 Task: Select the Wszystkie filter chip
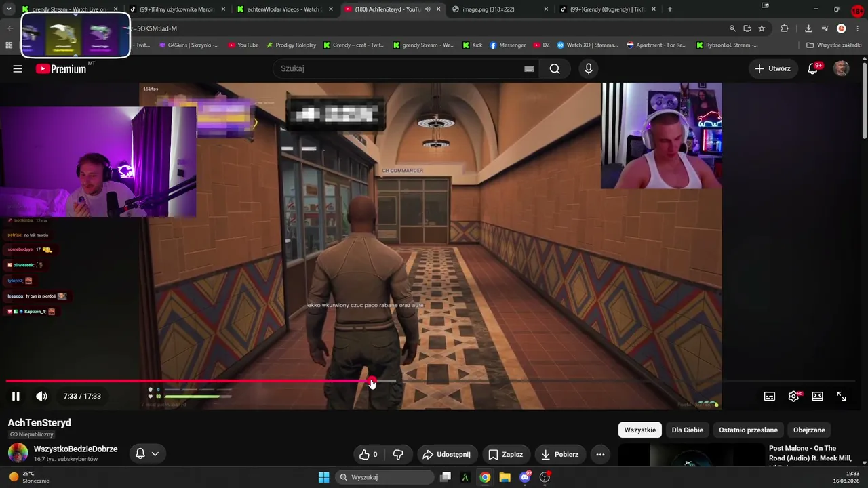coord(640,430)
